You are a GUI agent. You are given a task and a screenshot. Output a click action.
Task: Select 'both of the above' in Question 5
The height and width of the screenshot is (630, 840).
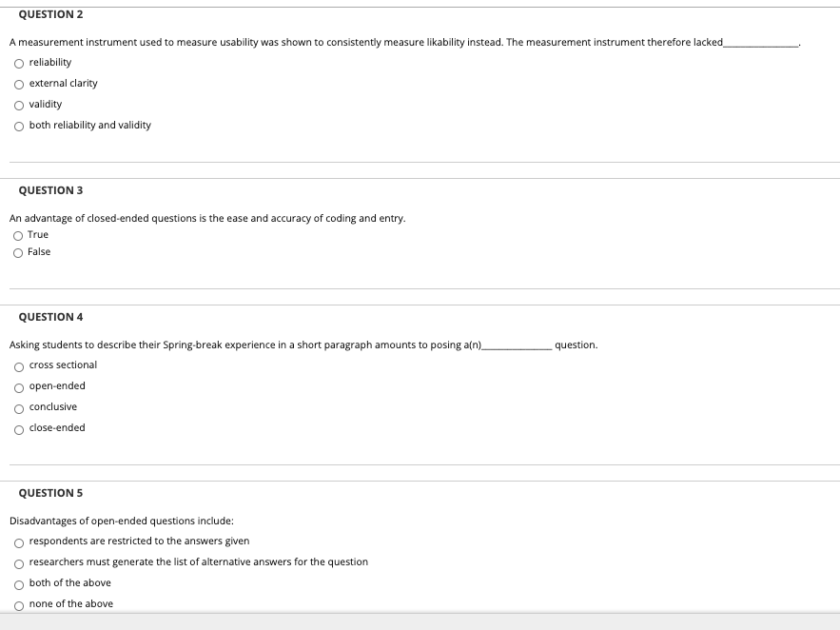[x=19, y=585]
